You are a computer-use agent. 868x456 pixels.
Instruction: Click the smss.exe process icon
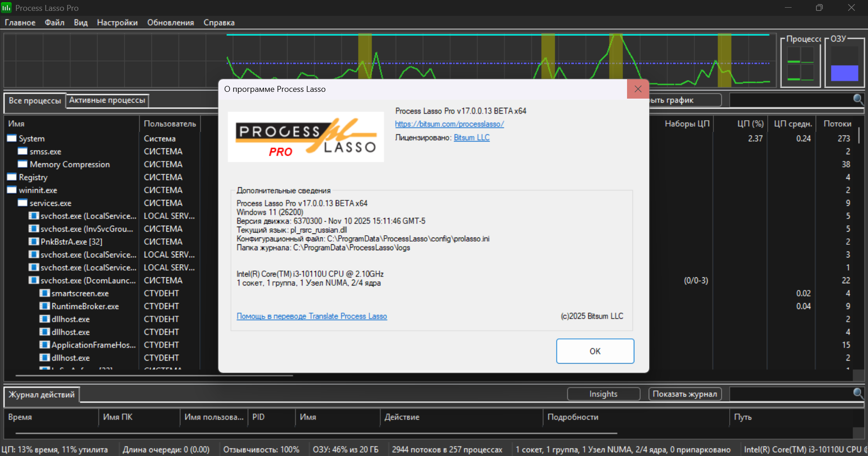pyautogui.click(x=23, y=151)
